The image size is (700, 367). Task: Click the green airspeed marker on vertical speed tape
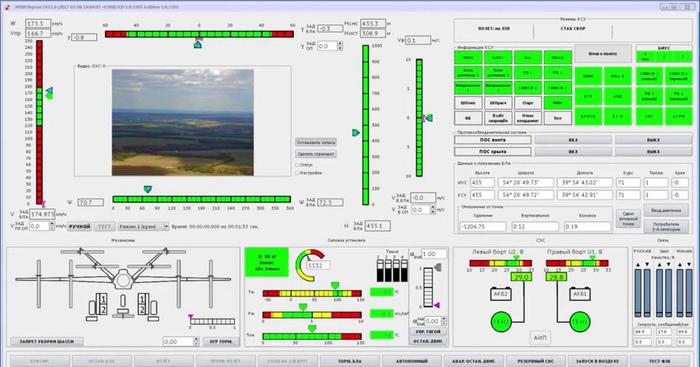pos(49,96)
